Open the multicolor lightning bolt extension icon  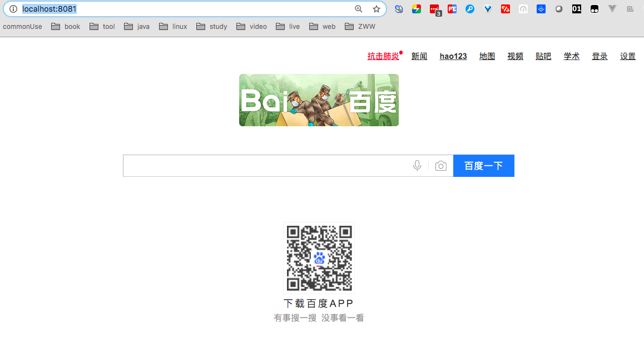point(417,9)
